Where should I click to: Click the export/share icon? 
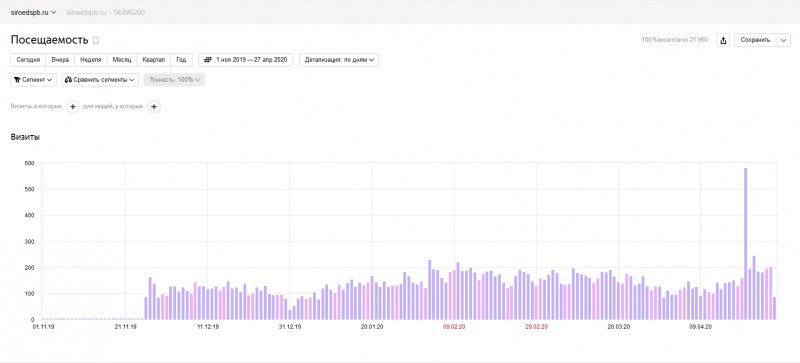[723, 40]
